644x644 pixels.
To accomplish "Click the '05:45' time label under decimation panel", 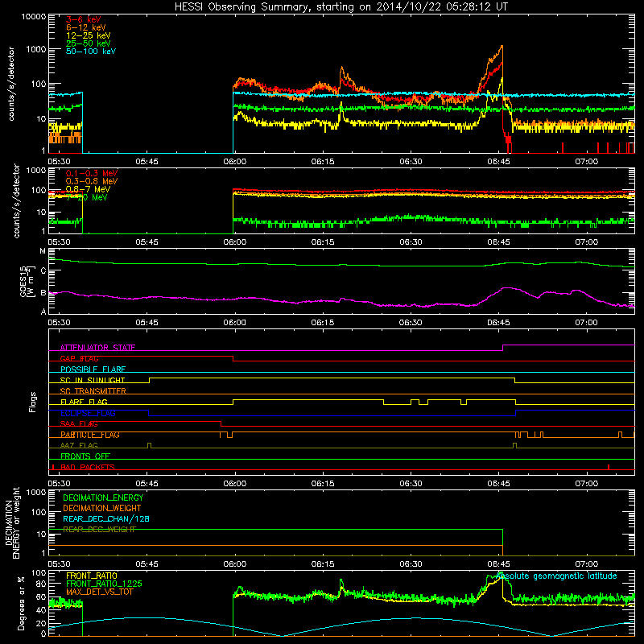I will pyautogui.click(x=147, y=564).
